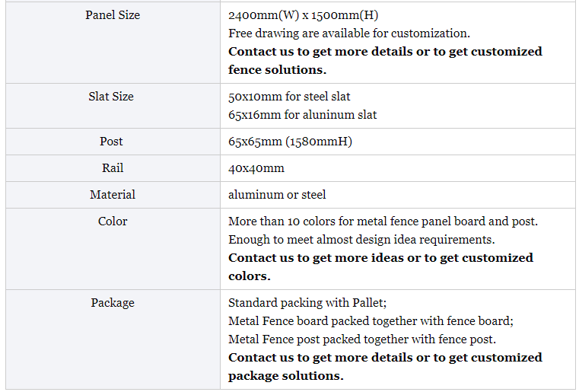Select the "40x40mm" rail value
Viewport: 579px width, 392px height.
tap(256, 168)
